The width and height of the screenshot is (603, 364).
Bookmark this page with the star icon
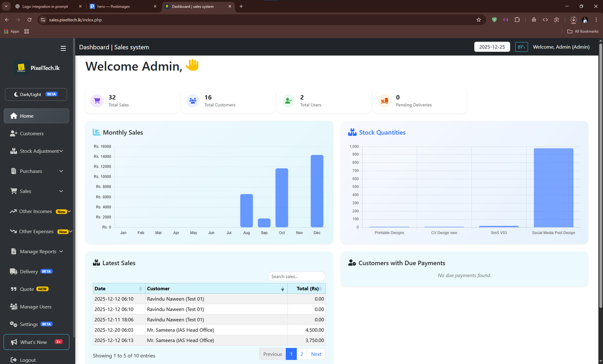coord(479,20)
